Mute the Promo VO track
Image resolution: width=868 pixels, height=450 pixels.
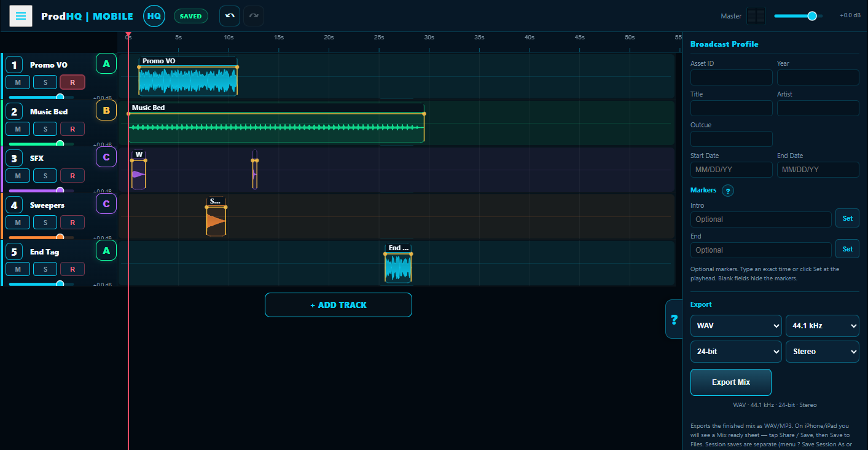(x=18, y=82)
